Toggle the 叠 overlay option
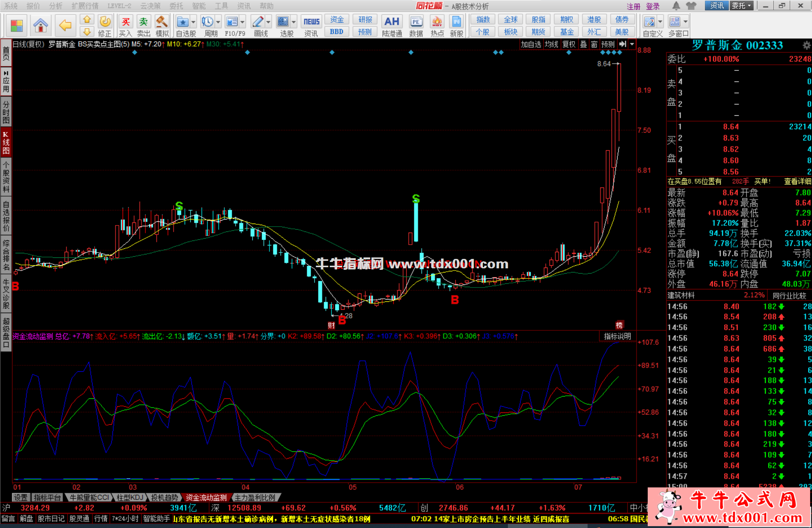 [x=583, y=44]
